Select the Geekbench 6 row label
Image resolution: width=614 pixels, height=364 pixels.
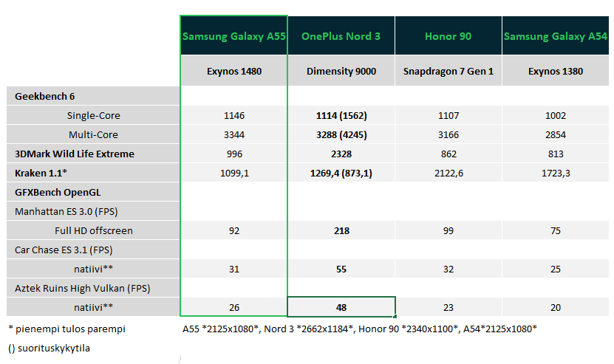pyautogui.click(x=93, y=96)
